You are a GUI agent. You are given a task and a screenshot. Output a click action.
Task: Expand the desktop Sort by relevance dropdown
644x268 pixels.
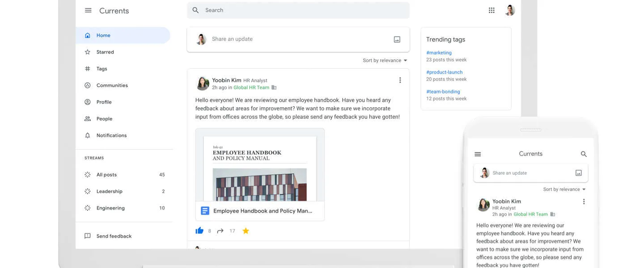385,60
